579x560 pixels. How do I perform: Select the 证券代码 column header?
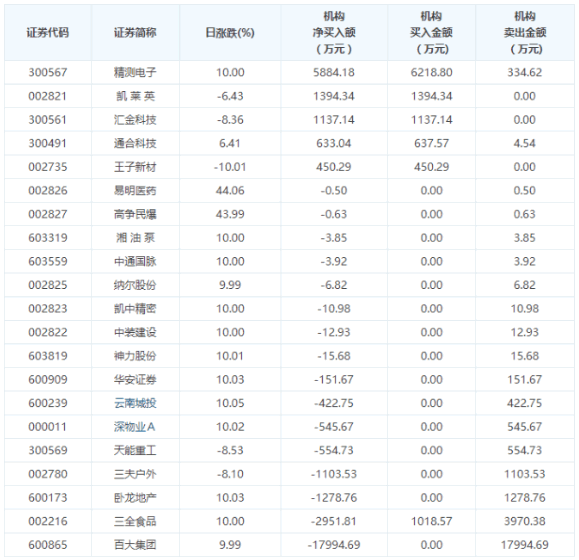[x=48, y=32]
